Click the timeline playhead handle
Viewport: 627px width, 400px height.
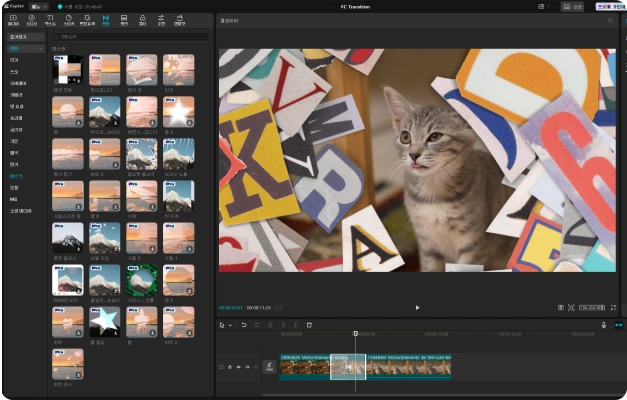(355, 333)
